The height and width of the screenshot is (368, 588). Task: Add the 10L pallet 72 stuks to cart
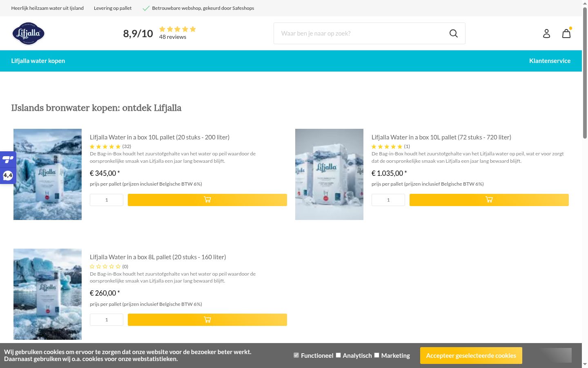click(489, 200)
